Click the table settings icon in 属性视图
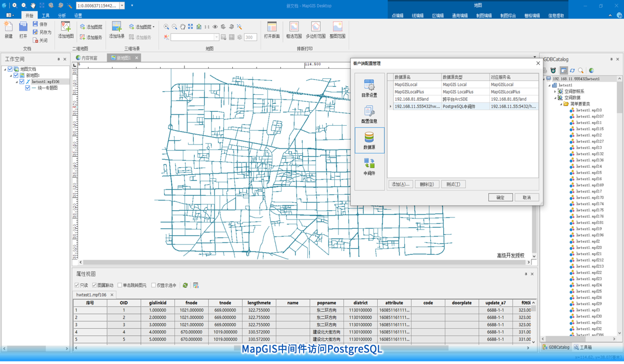Screen dimensions: 624x364 [x=196, y=285]
